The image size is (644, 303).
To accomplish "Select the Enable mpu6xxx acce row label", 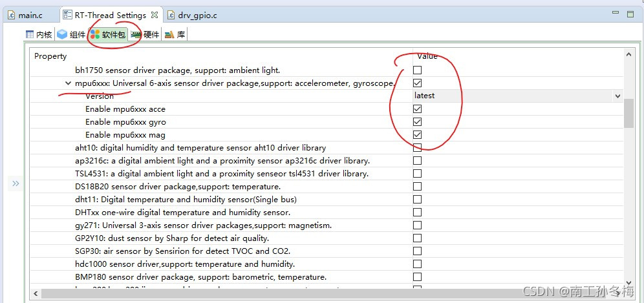I will (x=125, y=109).
